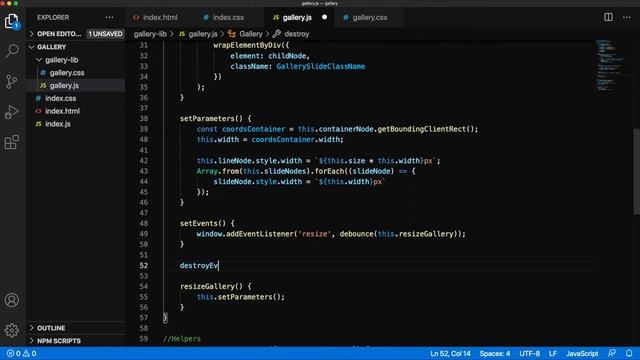640x360 pixels.
Task: Change end of line sequence LF
Action: [x=553, y=353]
